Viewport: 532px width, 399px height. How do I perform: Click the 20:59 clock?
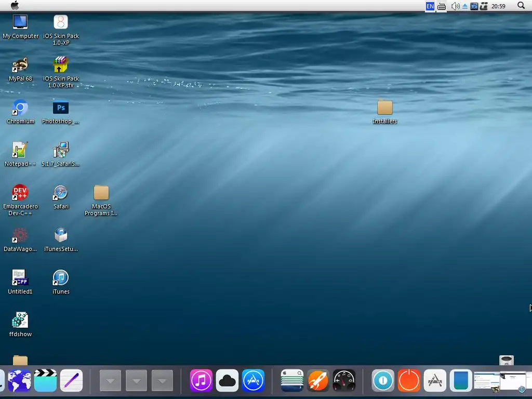click(498, 6)
